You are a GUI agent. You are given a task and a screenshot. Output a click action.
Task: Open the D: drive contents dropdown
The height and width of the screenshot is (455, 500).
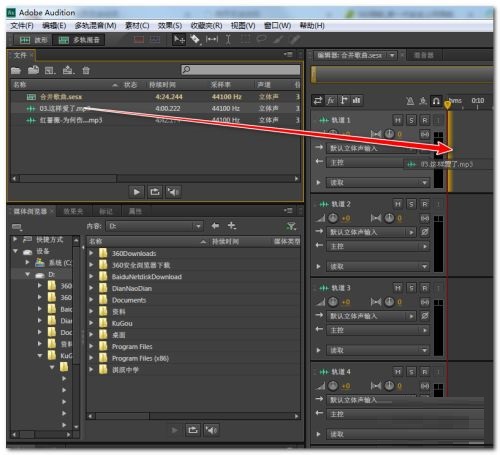[155, 226]
